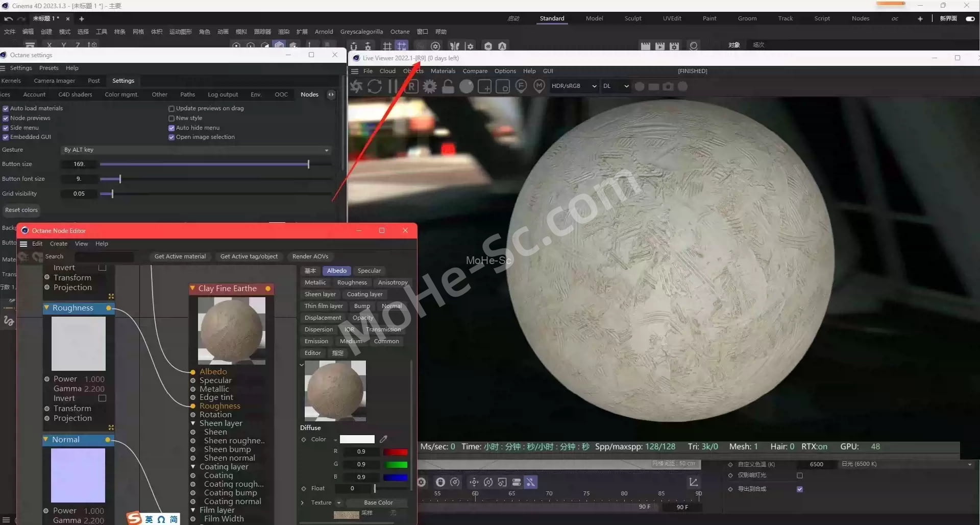Disable Auto load materials checkbox

tap(6, 108)
